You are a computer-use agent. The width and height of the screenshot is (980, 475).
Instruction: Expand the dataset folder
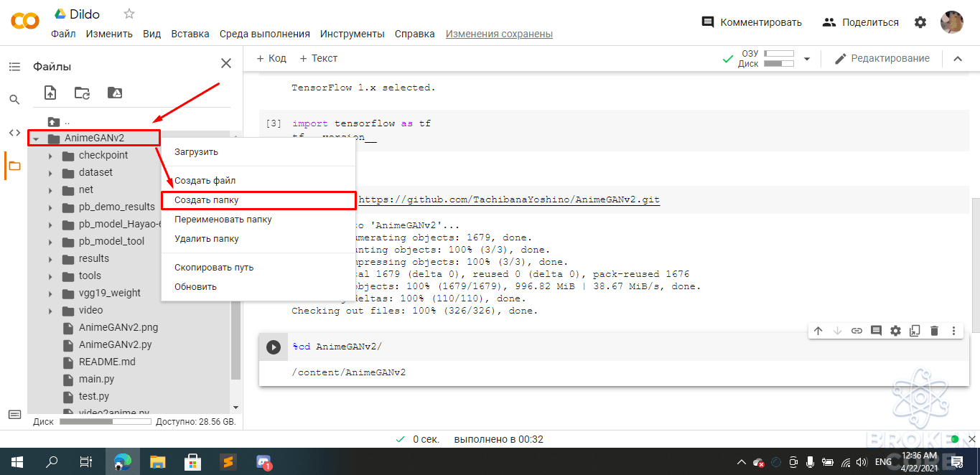click(50, 173)
